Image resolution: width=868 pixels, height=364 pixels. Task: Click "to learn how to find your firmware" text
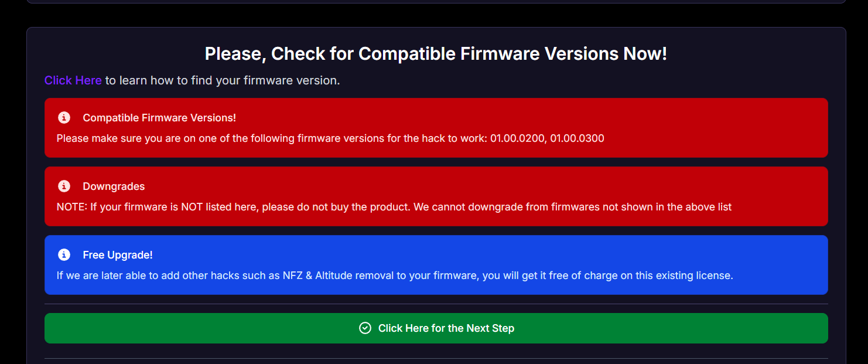click(x=223, y=80)
